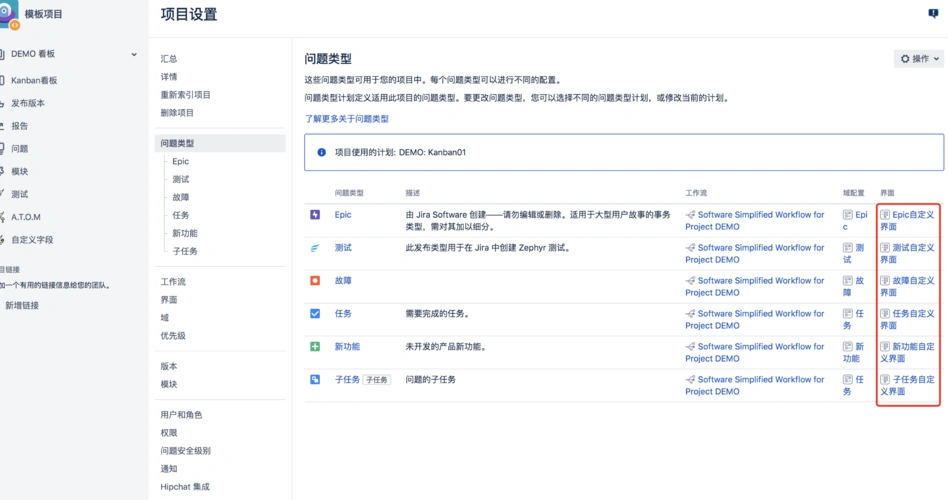Select 新功能 under 问题类型 tree
948x500 pixels.
tap(185, 233)
